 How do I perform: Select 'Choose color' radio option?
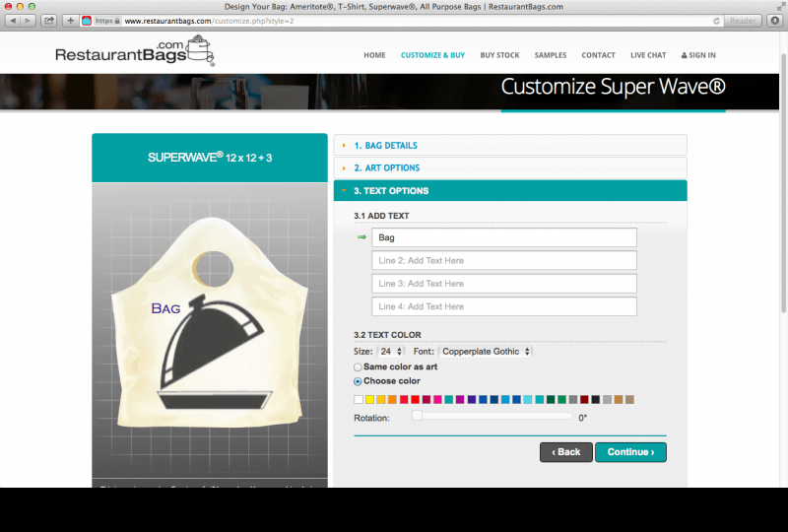(x=358, y=381)
